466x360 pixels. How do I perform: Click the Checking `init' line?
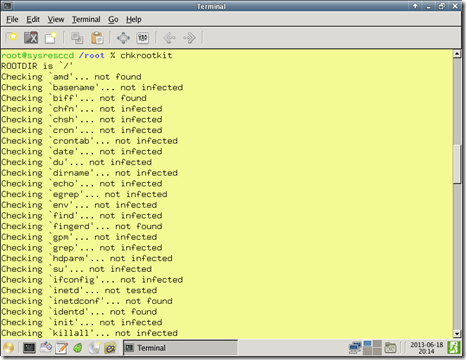(x=82, y=322)
